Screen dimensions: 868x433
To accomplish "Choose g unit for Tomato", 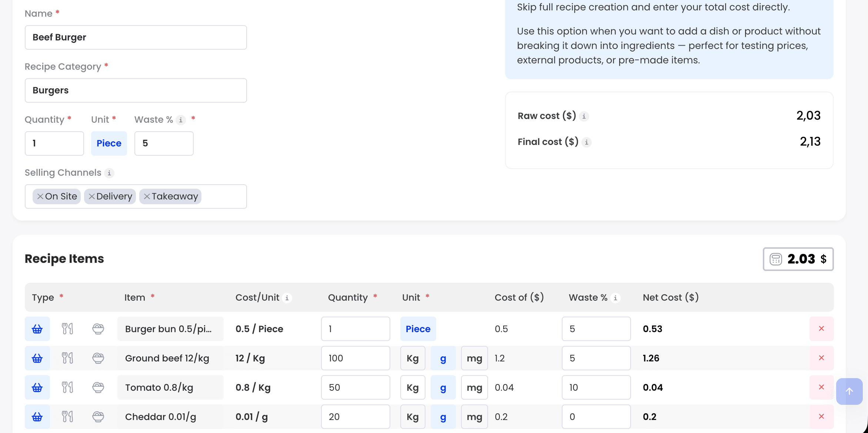I will point(443,387).
